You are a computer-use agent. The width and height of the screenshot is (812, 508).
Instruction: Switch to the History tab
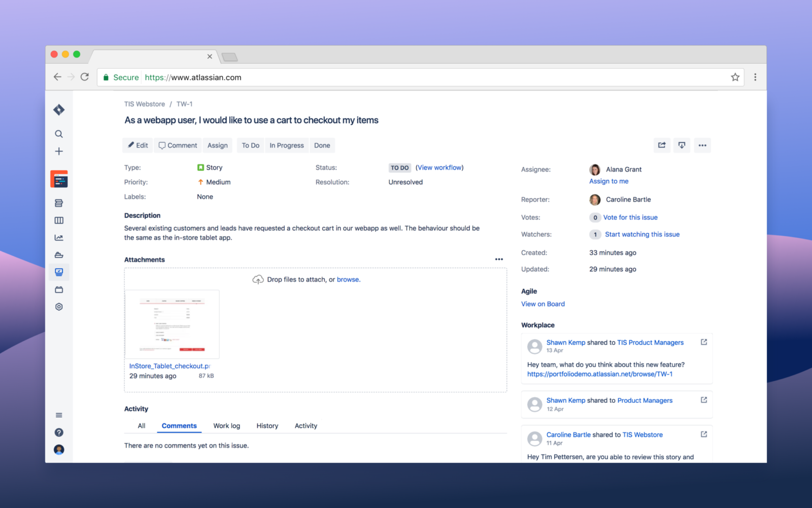[x=267, y=426]
